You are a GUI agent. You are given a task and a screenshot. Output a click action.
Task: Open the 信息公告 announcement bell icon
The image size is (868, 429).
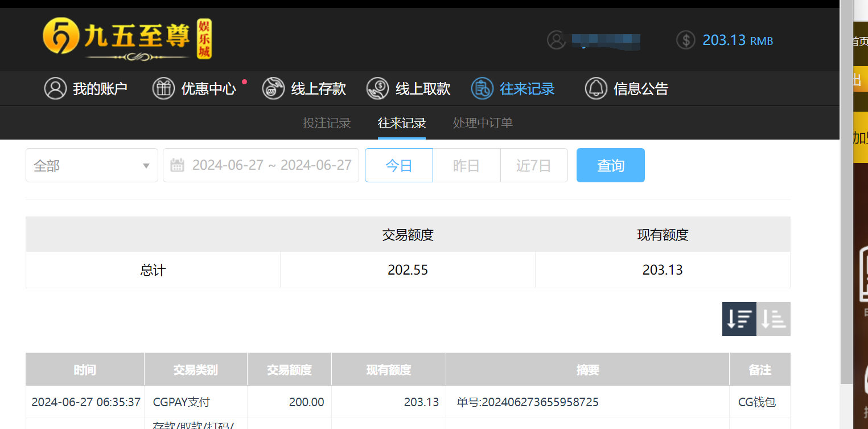pos(596,88)
